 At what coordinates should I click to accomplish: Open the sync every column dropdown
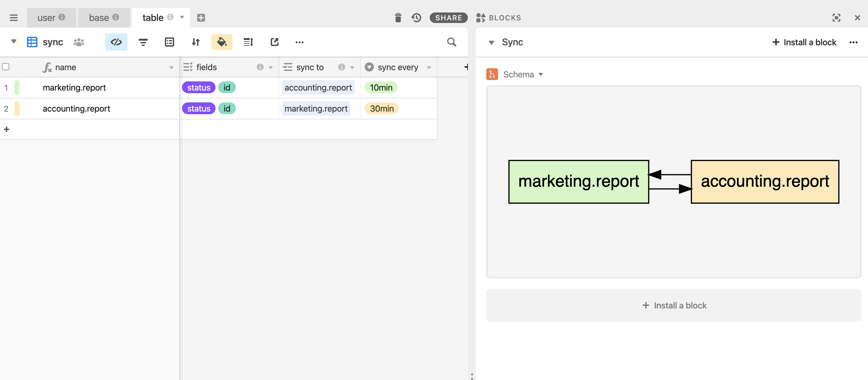429,68
